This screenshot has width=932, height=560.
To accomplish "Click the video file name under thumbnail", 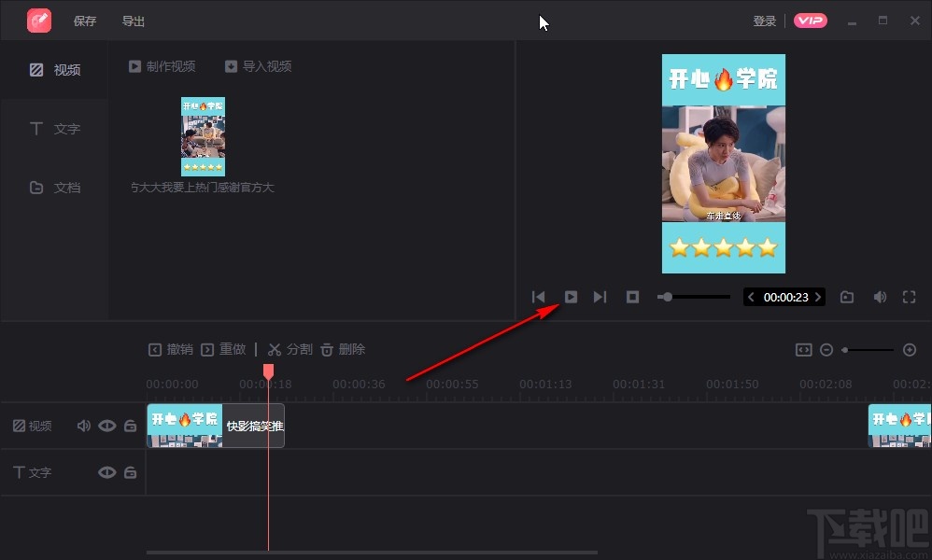I will pos(202,188).
